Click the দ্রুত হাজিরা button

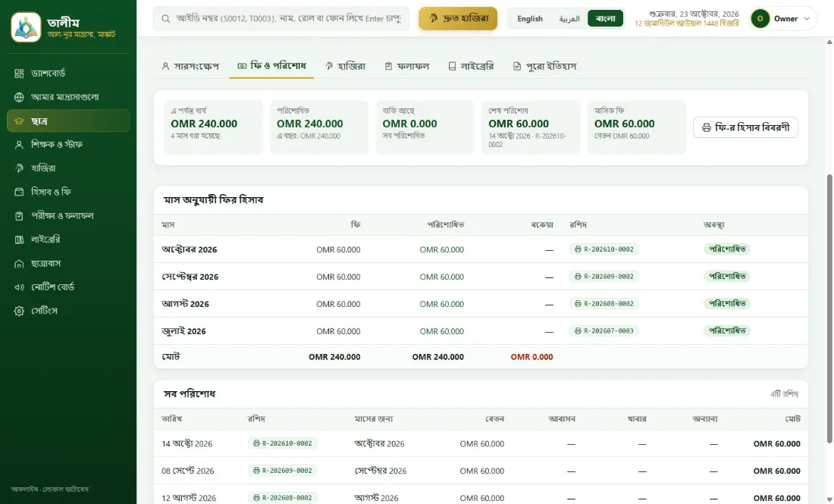(458, 19)
